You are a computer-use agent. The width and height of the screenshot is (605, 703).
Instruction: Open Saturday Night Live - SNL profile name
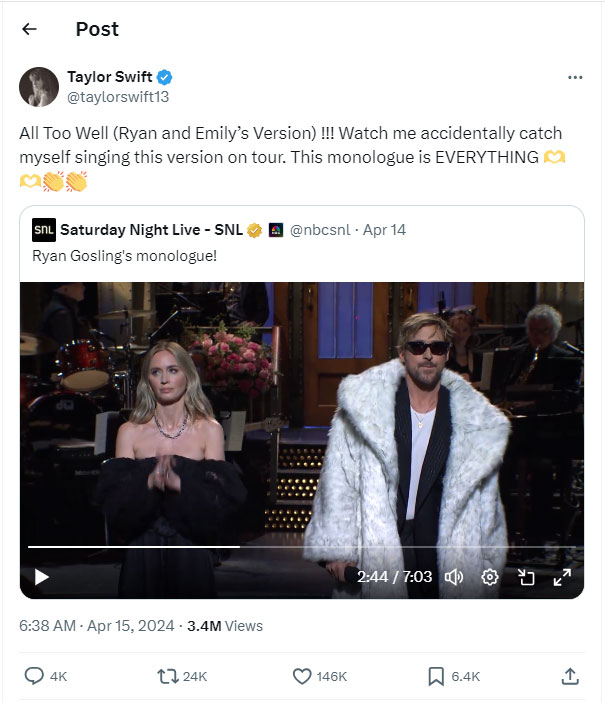click(151, 230)
